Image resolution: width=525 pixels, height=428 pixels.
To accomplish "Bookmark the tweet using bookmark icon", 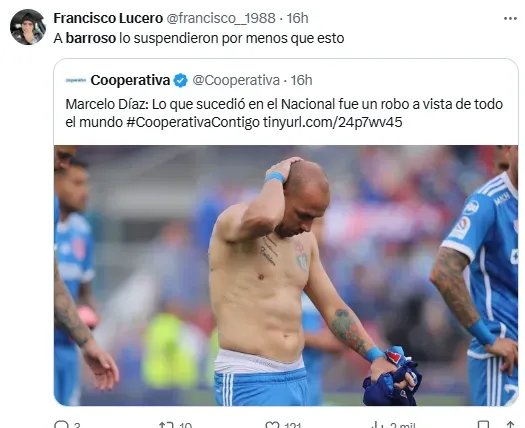I will click(483, 424).
